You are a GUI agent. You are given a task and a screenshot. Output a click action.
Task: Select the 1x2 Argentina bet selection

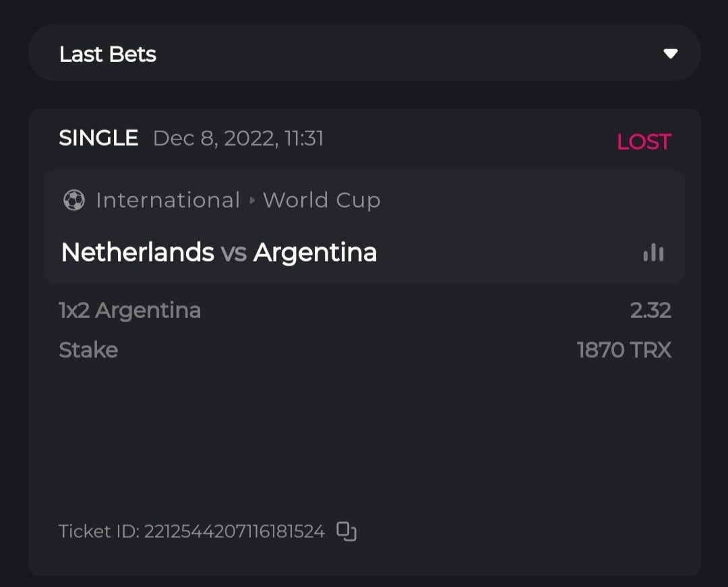129,311
